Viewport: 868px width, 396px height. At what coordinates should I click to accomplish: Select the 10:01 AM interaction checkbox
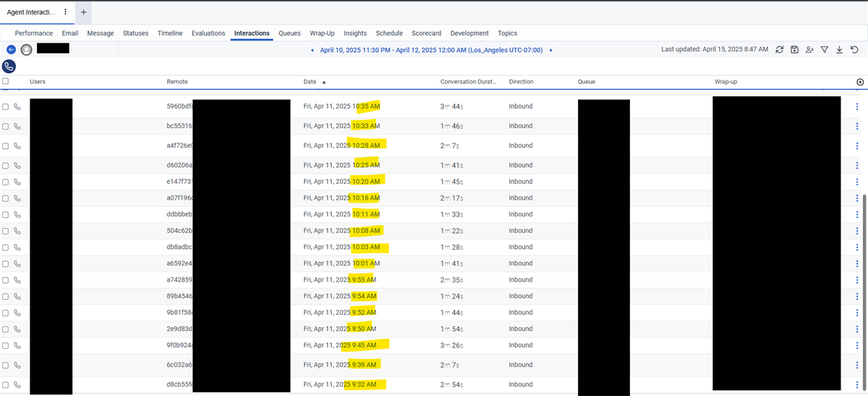(x=6, y=264)
